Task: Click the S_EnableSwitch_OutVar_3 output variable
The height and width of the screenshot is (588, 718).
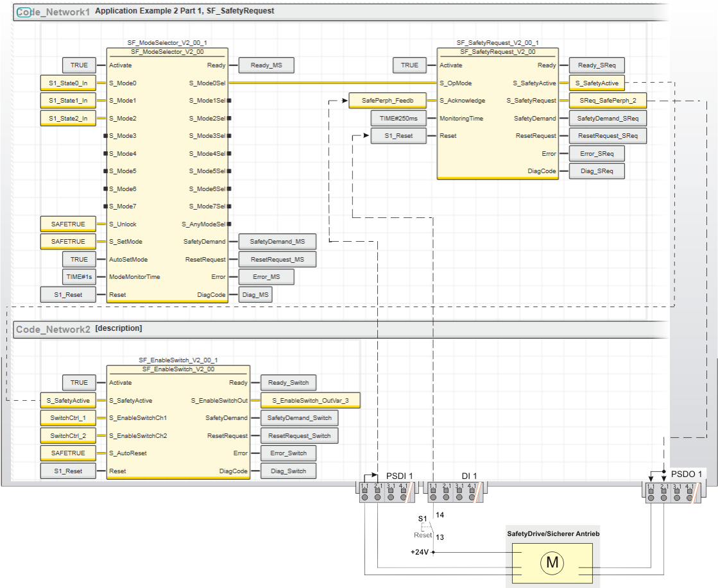Action: [310, 400]
